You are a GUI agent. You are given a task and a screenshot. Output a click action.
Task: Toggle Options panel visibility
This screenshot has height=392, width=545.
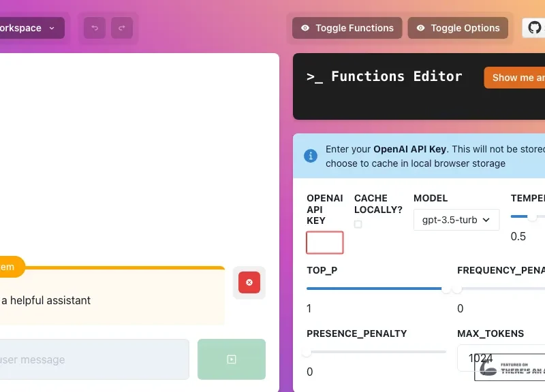click(x=458, y=28)
